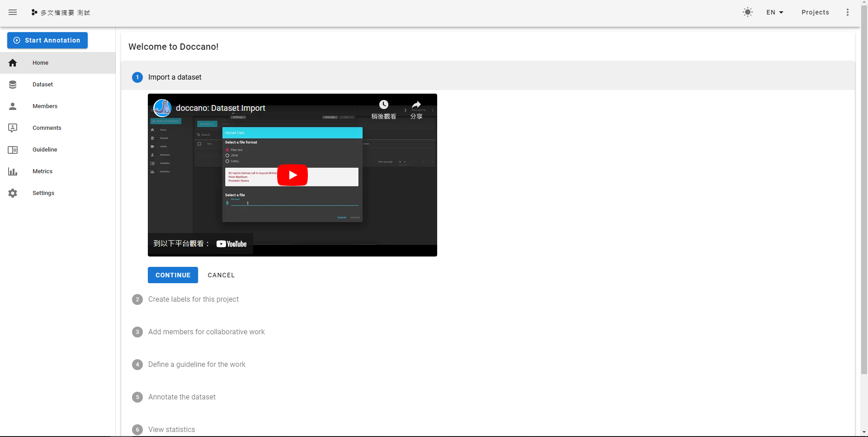Viewport: 868px width, 437px height.
Task: Expand step 1 Import a dataset
Action: click(x=488, y=77)
